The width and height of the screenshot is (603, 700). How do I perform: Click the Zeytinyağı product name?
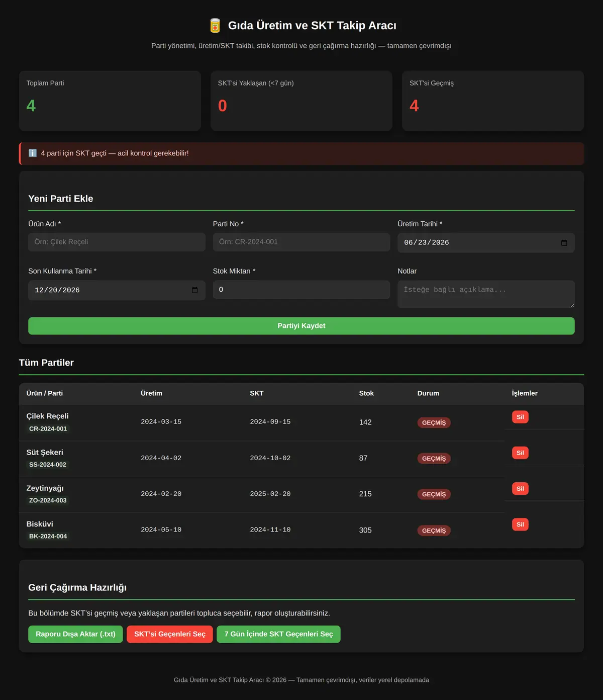coord(45,488)
